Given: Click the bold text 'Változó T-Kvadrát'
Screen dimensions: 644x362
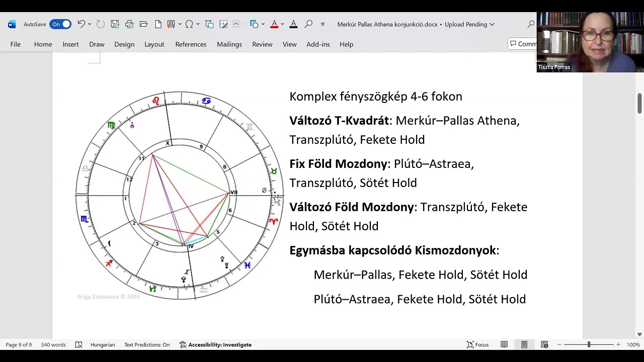Looking at the screenshot, I should [x=339, y=121].
